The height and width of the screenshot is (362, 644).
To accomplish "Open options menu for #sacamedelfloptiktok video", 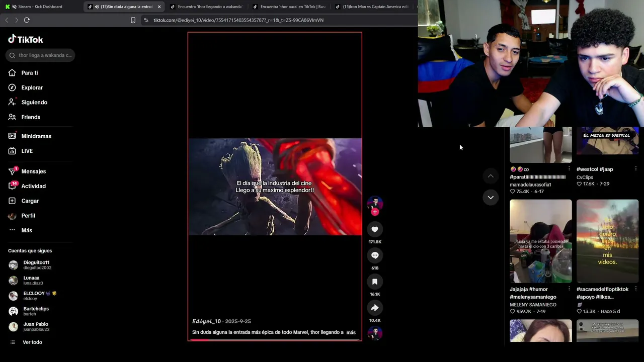I will tap(636, 289).
